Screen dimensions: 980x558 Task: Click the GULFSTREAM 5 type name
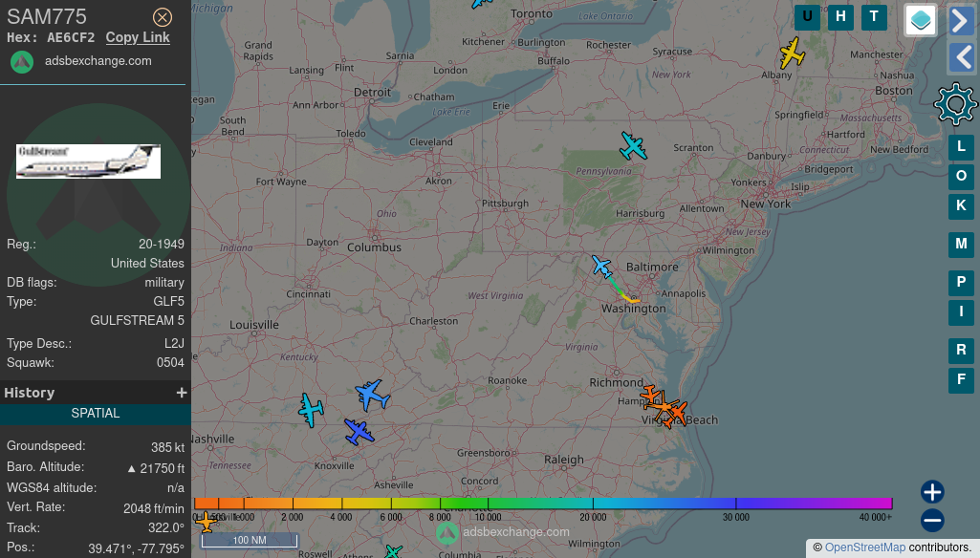coord(137,320)
